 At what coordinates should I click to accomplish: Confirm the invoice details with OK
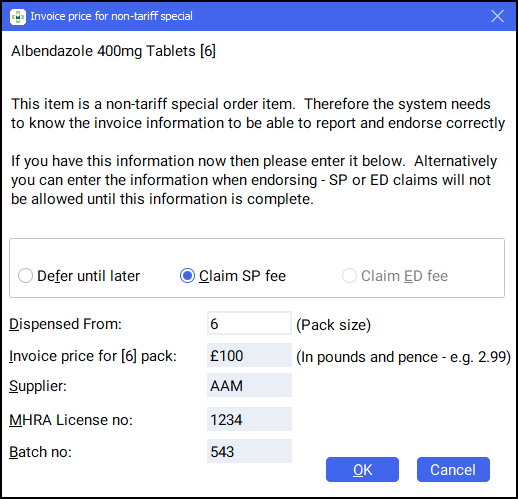point(362,469)
